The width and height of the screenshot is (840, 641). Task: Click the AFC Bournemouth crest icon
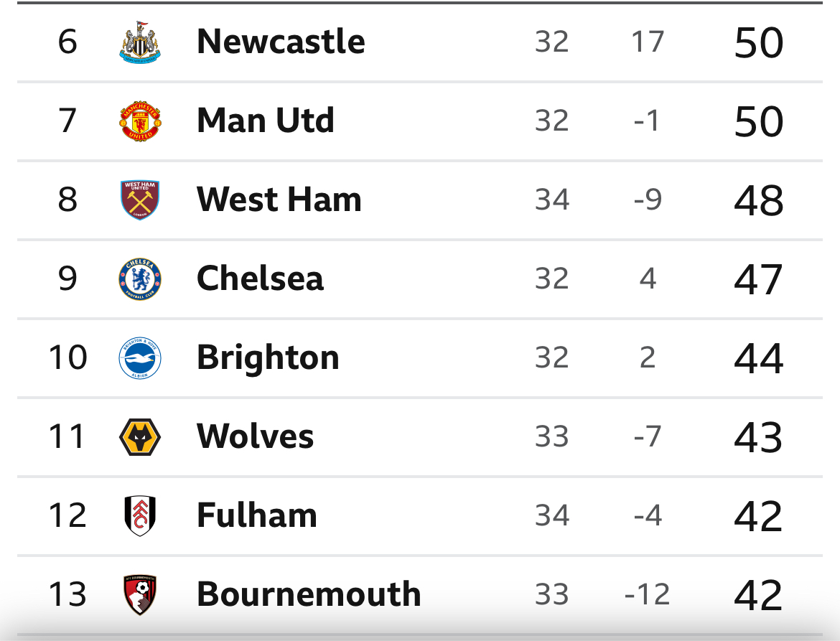(140, 594)
